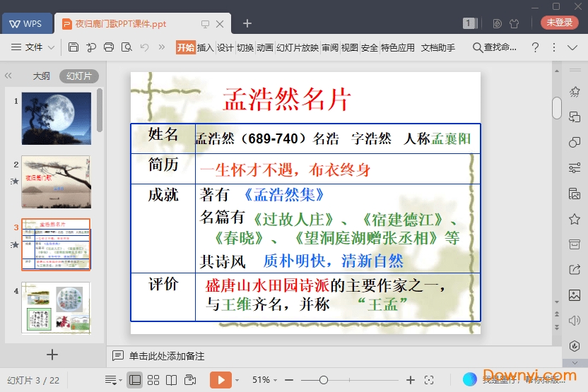This screenshot has width=588, height=392.
Task: Go to previous slide double-arrow up
Action: (x=557, y=314)
